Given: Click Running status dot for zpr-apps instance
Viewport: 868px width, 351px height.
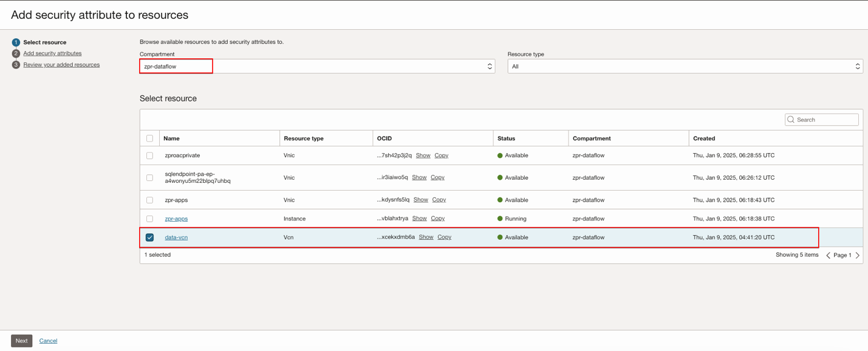Looking at the screenshot, I should (500, 219).
